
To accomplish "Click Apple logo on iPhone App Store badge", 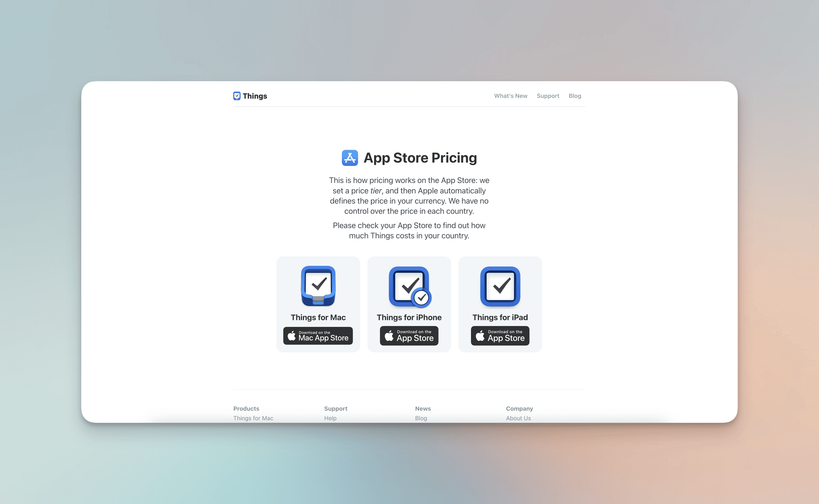I will [x=389, y=336].
